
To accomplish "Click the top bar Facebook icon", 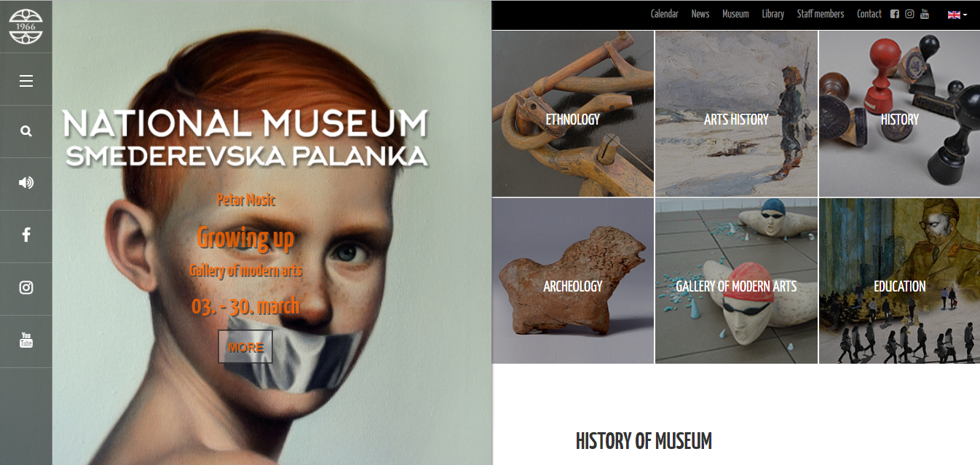I will click(895, 14).
